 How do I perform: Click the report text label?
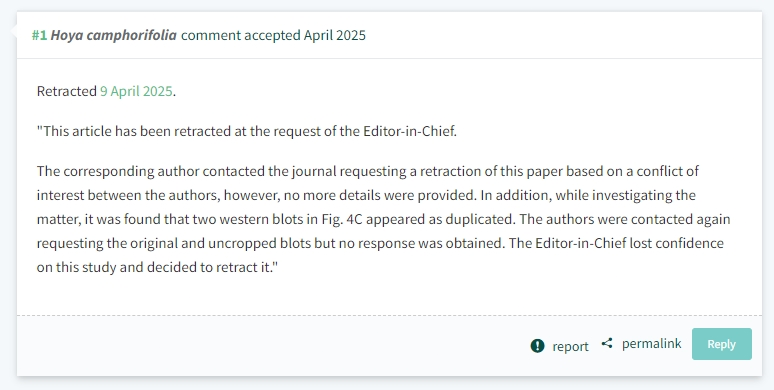click(570, 346)
